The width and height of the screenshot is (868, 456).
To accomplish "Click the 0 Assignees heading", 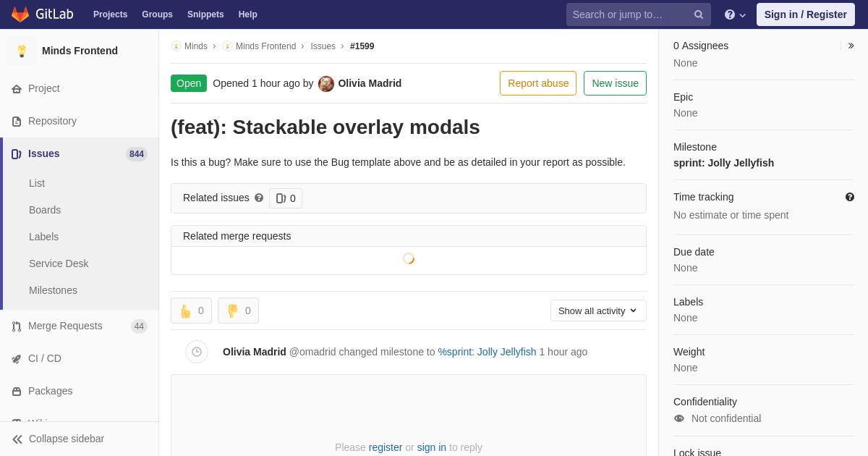I will [701, 46].
